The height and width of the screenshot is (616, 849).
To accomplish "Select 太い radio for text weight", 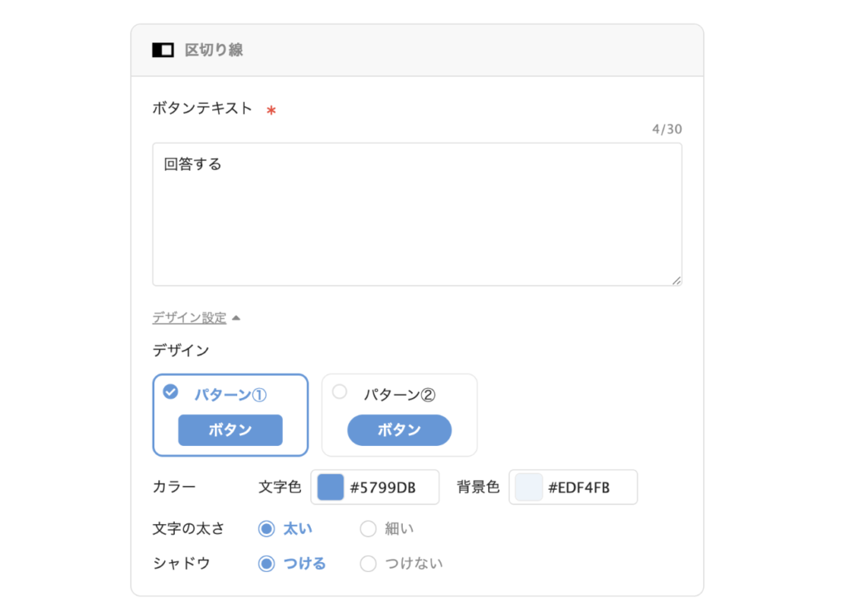I will tap(266, 528).
